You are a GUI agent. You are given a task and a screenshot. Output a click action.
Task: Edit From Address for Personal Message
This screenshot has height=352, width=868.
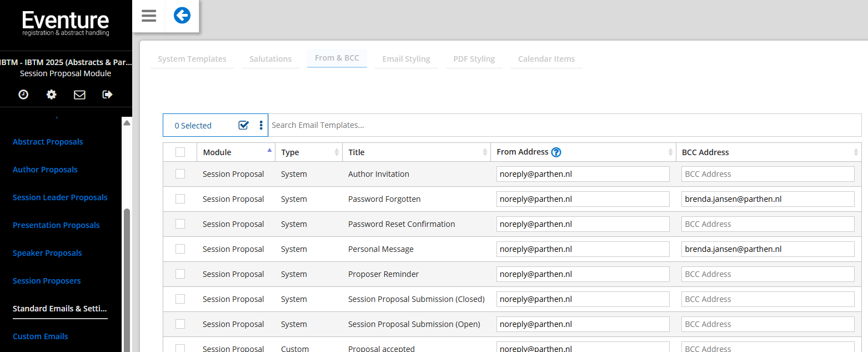pos(583,249)
